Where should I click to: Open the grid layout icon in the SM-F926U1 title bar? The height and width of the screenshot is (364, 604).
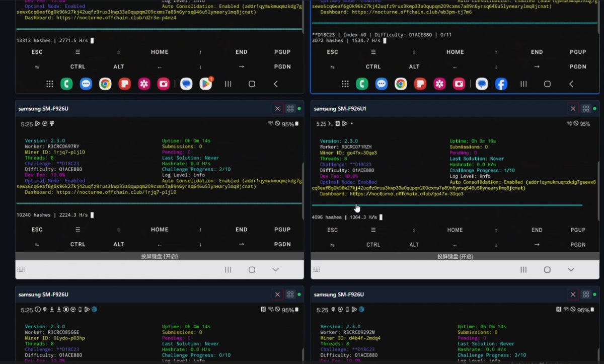[x=586, y=108]
